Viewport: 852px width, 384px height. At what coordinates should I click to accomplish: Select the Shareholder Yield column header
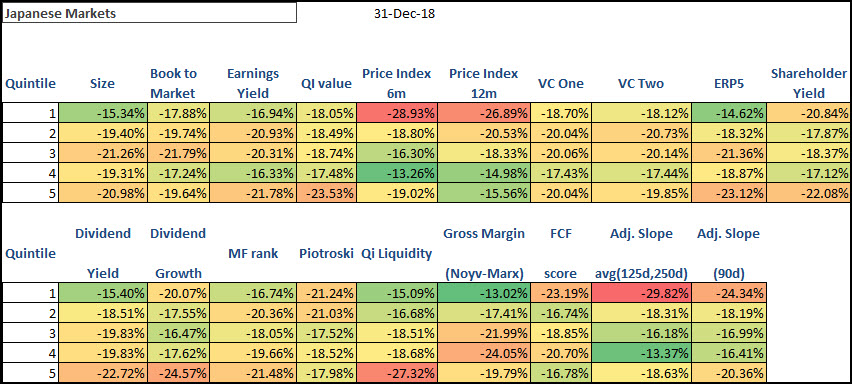click(x=809, y=83)
